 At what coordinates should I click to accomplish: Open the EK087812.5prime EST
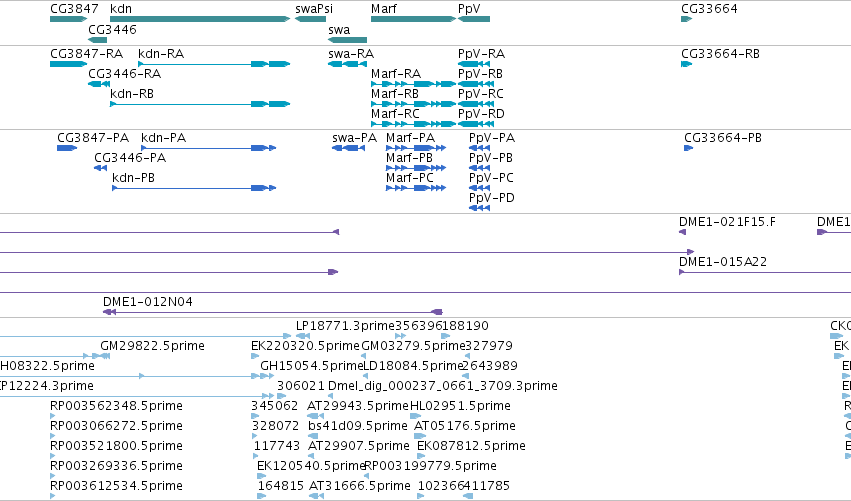471,446
